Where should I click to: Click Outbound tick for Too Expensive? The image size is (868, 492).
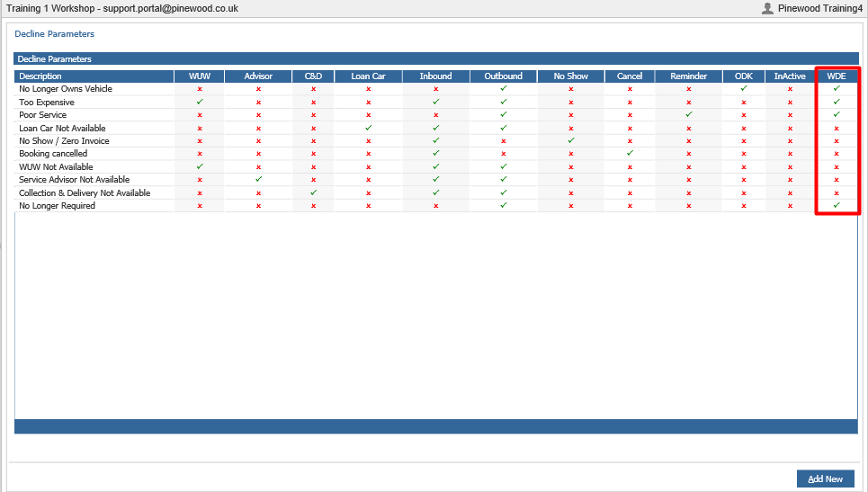503,102
